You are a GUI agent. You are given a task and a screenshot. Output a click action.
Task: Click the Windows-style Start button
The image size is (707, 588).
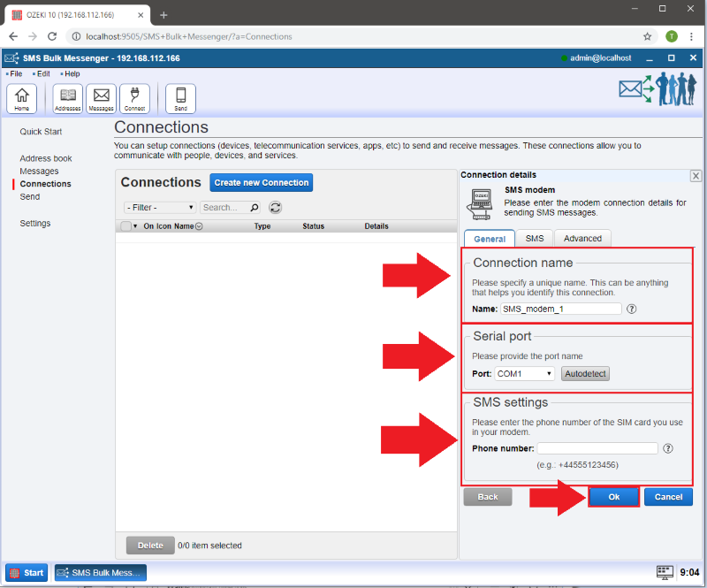pos(27,572)
